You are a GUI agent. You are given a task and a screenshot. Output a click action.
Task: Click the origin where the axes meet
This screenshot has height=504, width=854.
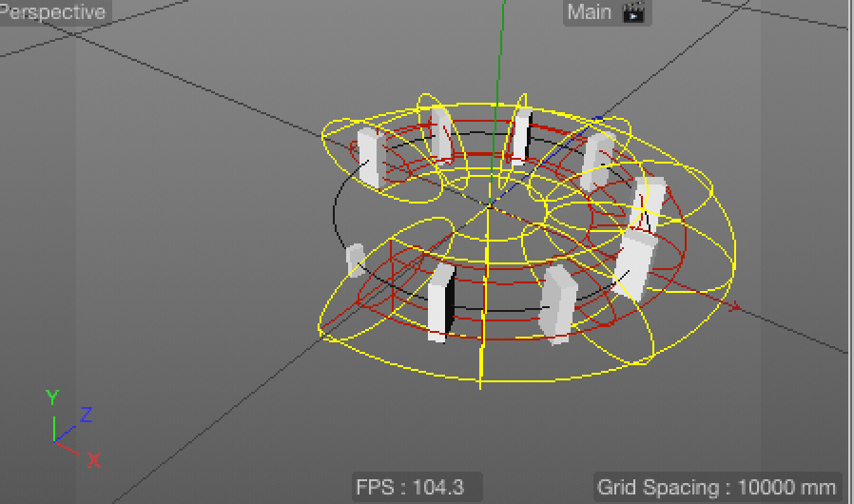click(490, 204)
